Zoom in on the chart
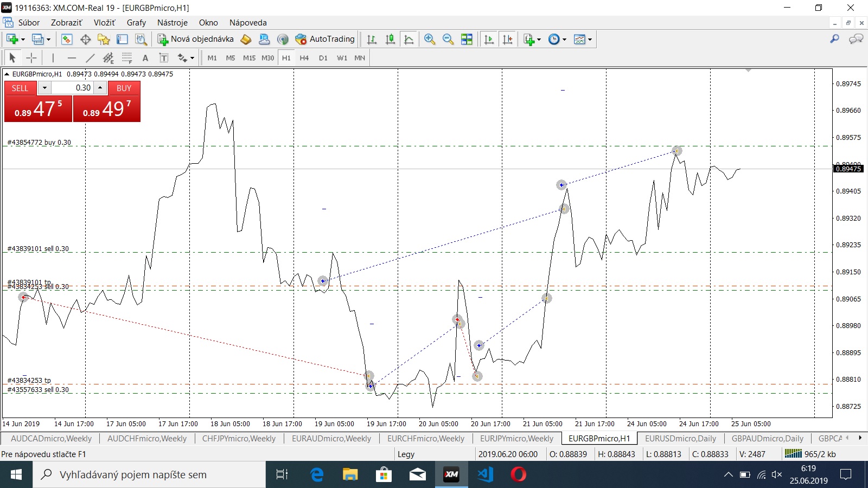This screenshot has height=488, width=868. [x=430, y=39]
